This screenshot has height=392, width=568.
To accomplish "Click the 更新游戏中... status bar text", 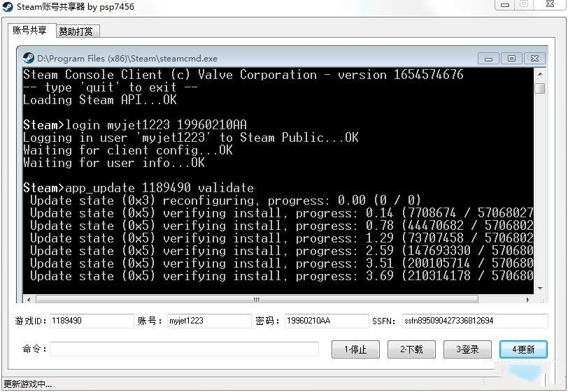I will [x=27, y=384].
